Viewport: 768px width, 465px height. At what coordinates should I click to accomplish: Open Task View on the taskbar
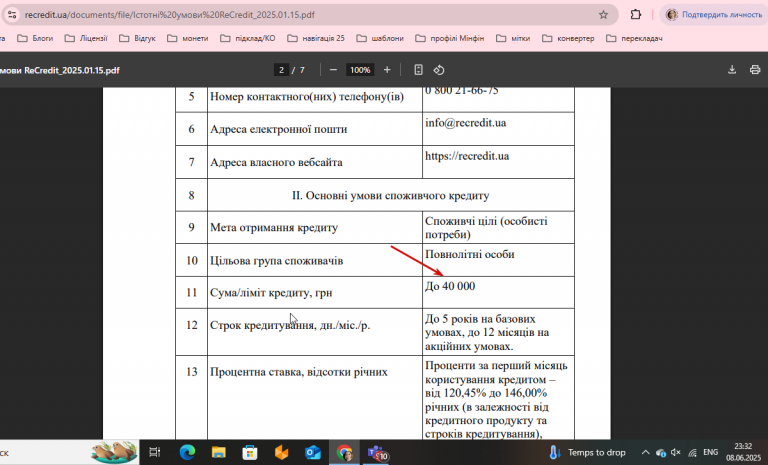coord(155,452)
